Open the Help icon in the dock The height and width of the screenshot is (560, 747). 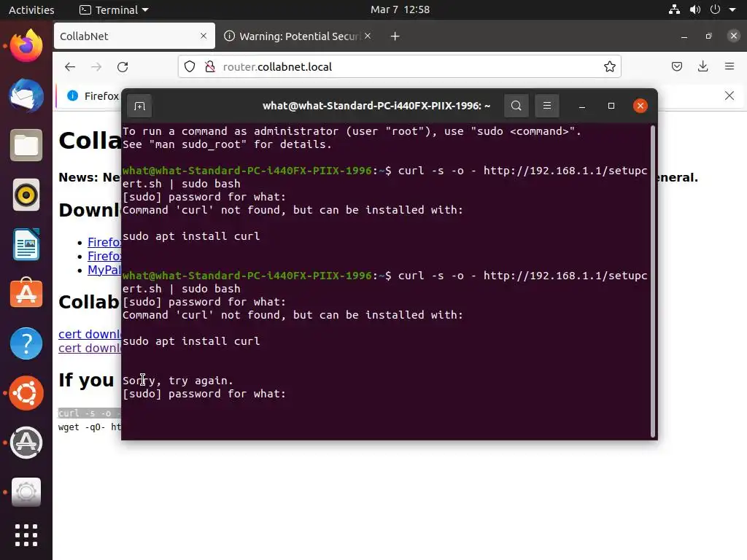tap(26, 343)
